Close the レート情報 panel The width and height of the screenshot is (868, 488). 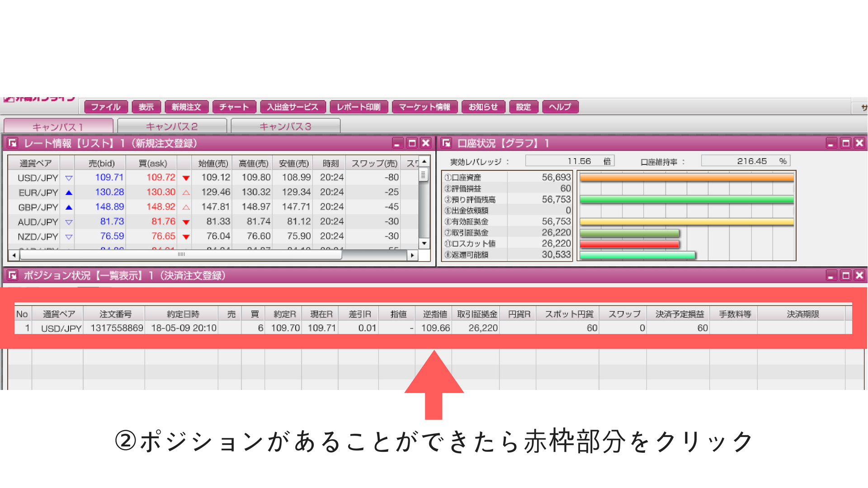(x=425, y=143)
